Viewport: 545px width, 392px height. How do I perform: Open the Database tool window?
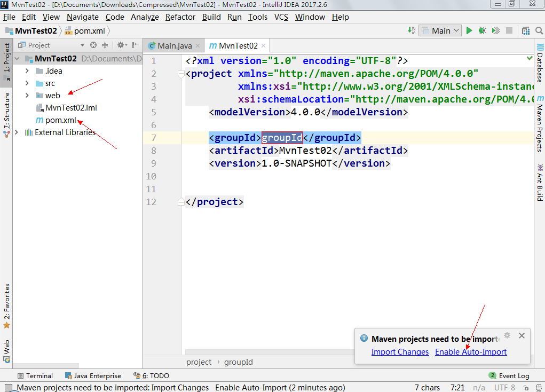540,64
